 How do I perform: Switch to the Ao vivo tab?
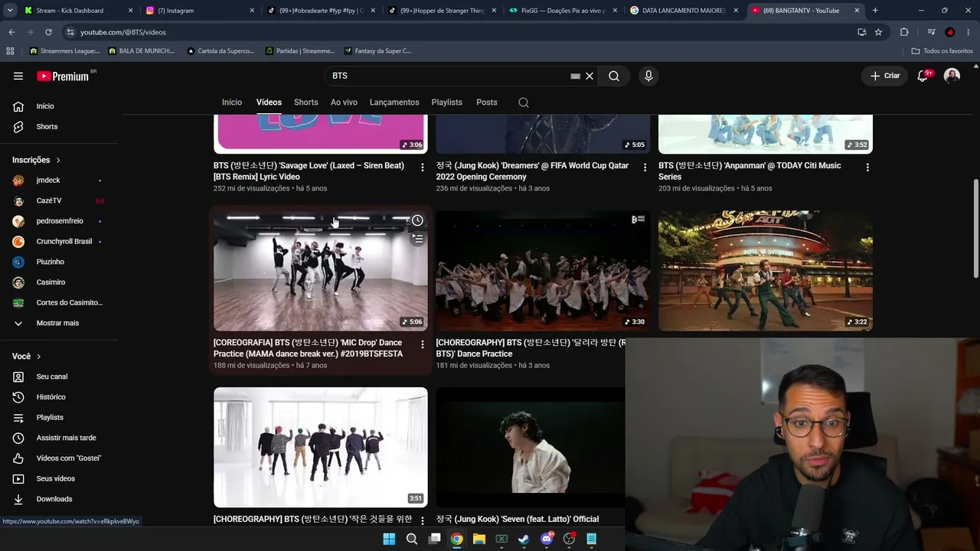344,102
